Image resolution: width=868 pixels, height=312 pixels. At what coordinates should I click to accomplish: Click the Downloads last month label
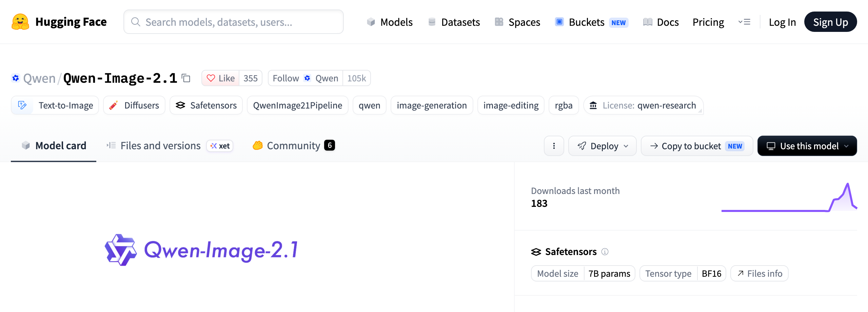pos(575,191)
